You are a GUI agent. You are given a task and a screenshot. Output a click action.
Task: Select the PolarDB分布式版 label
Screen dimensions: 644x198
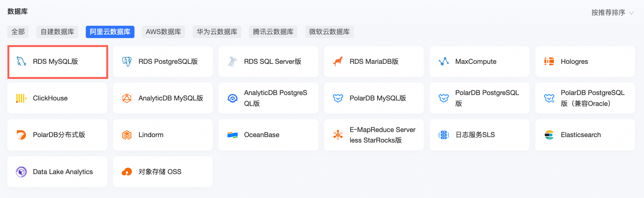pos(59,135)
